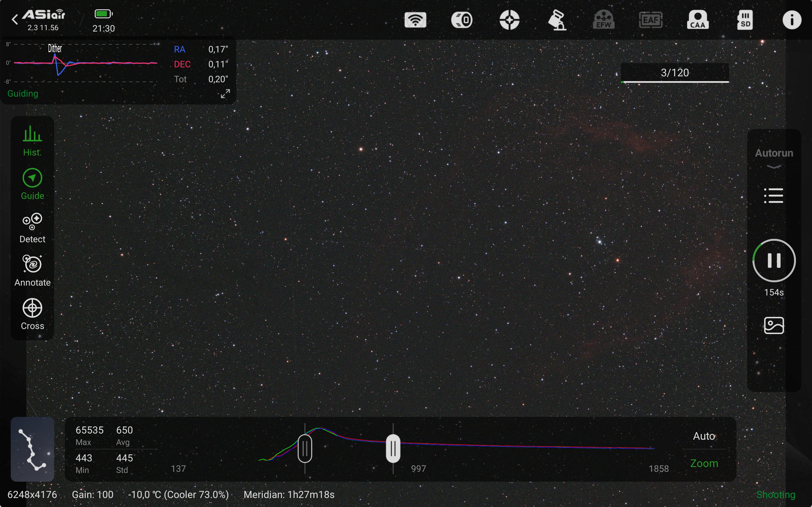Open the EAF focuser settings

651,20
